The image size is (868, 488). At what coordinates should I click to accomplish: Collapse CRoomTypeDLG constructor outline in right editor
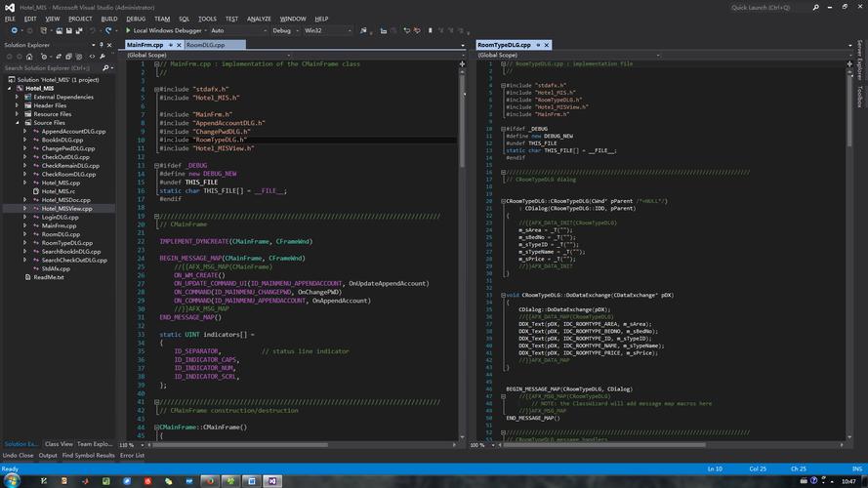tap(503, 201)
